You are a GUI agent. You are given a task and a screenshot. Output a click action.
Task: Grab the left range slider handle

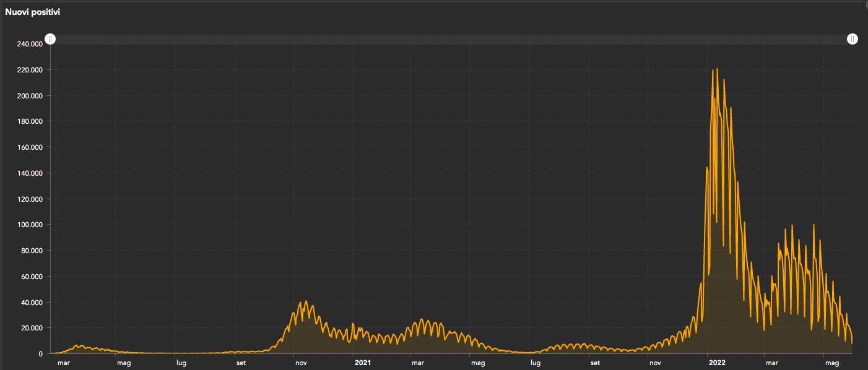pyautogui.click(x=51, y=40)
